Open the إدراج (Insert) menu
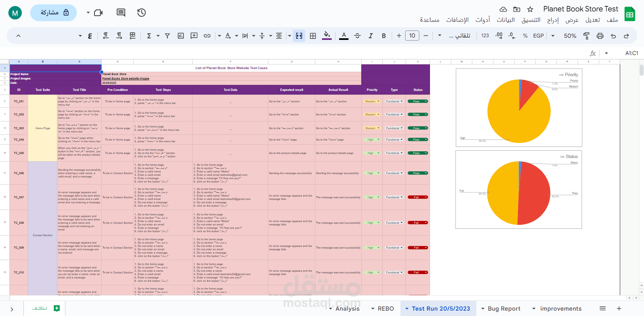Viewport: 644px width, 316px height. point(553,20)
